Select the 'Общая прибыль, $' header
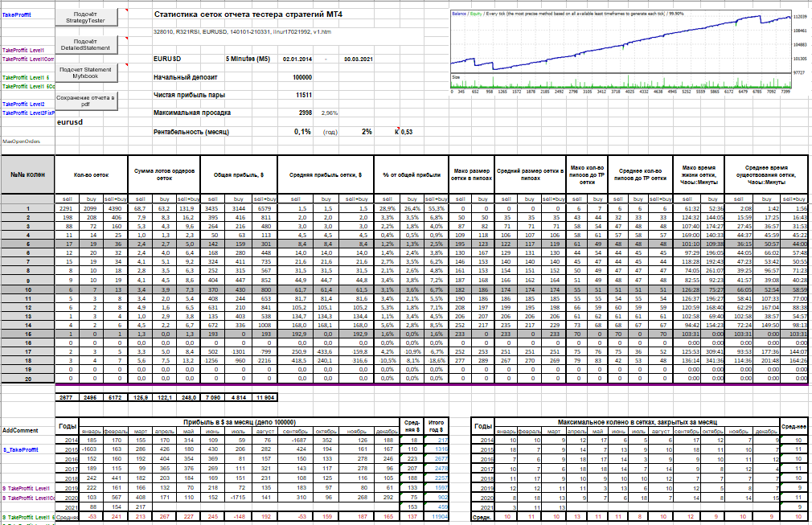Viewport: 812px width, 525px height. [x=239, y=175]
